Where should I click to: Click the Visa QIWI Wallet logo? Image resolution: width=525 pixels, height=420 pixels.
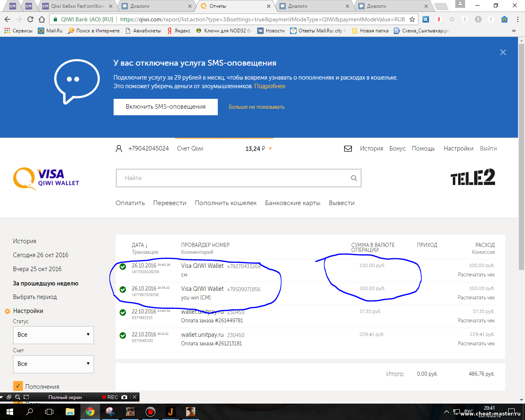tap(46, 179)
